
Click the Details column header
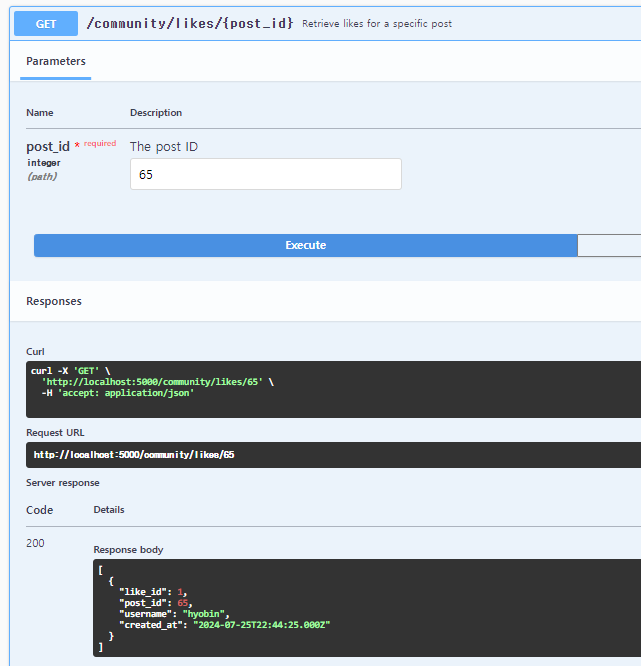tap(109, 510)
